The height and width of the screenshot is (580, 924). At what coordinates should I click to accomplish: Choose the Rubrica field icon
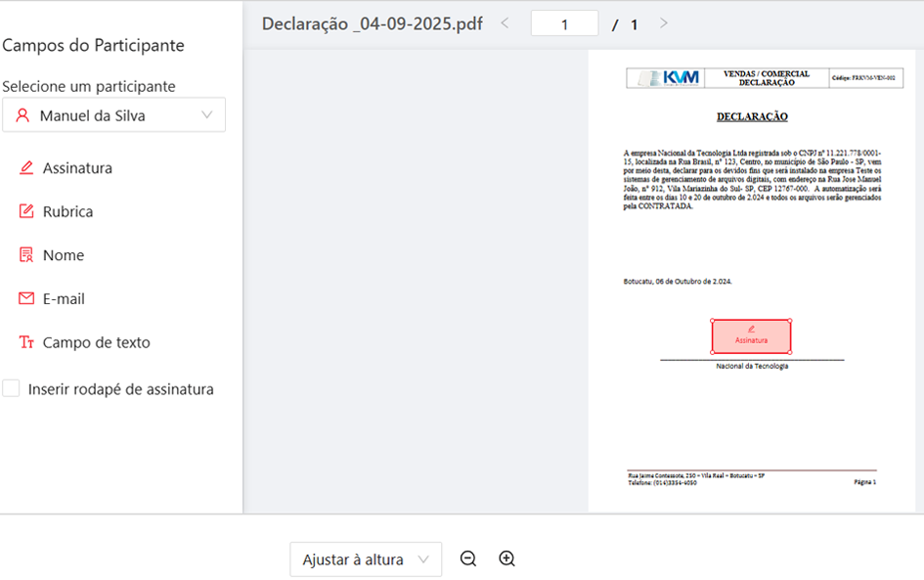(x=26, y=211)
